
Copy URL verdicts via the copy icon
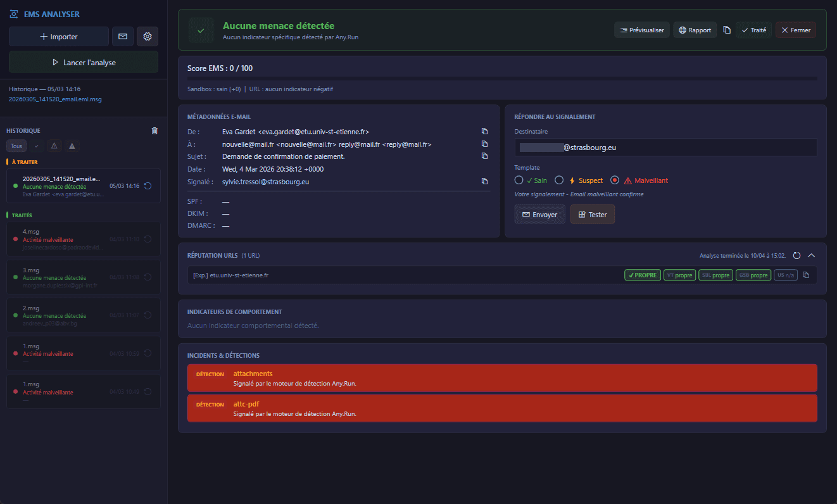tap(805, 275)
